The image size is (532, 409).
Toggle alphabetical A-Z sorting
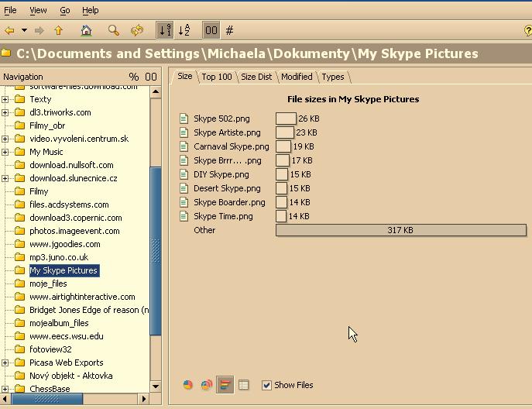tap(184, 30)
